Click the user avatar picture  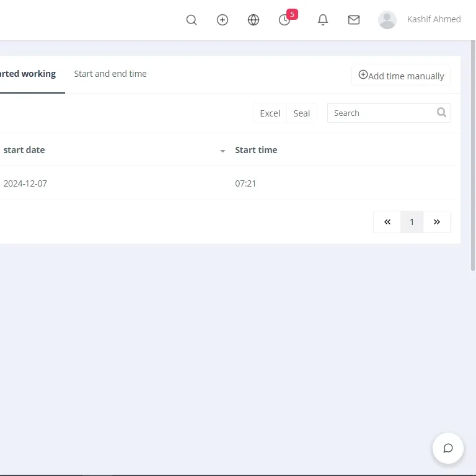(x=387, y=20)
